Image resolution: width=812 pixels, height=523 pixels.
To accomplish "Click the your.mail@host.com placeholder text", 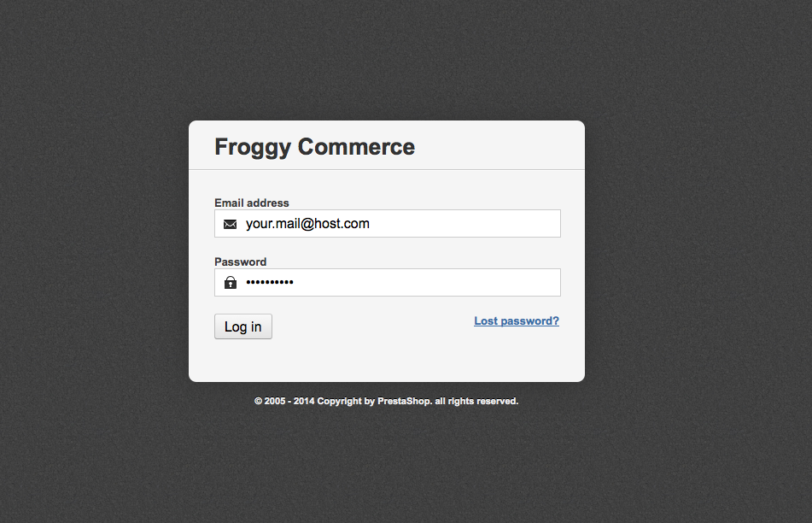I will (x=307, y=224).
